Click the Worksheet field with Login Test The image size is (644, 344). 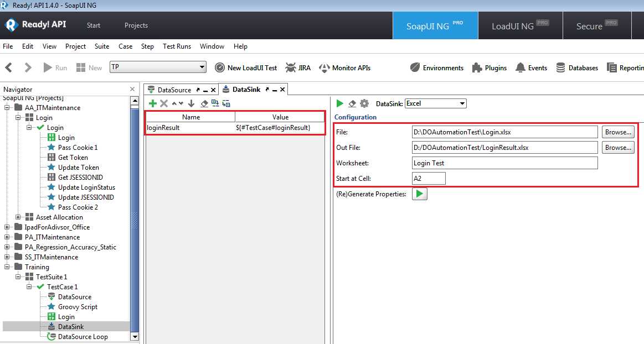pyautogui.click(x=505, y=163)
